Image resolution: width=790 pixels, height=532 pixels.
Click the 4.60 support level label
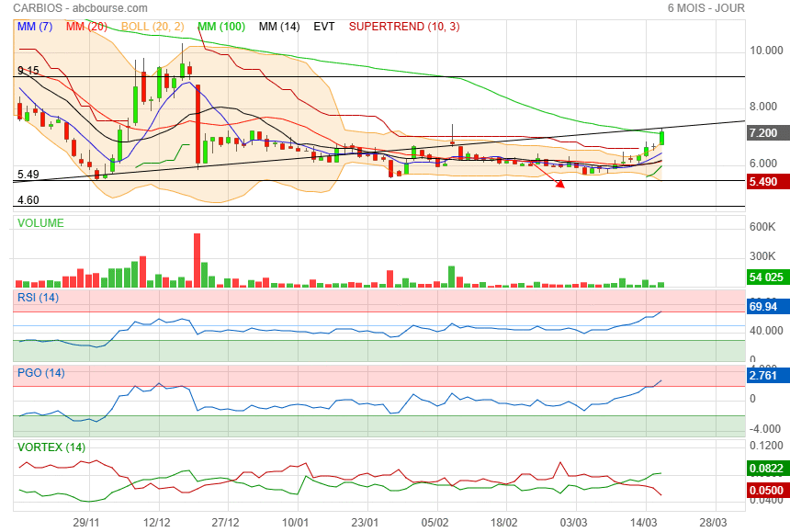pos(28,200)
